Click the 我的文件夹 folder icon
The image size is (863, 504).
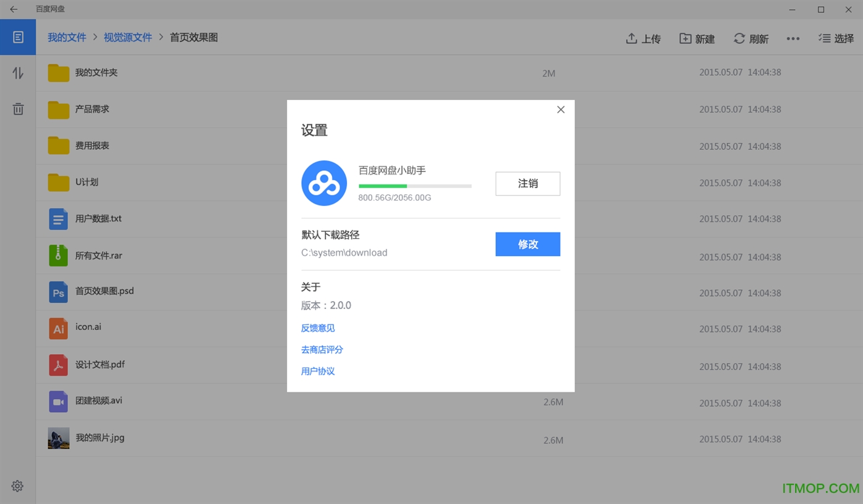point(58,73)
